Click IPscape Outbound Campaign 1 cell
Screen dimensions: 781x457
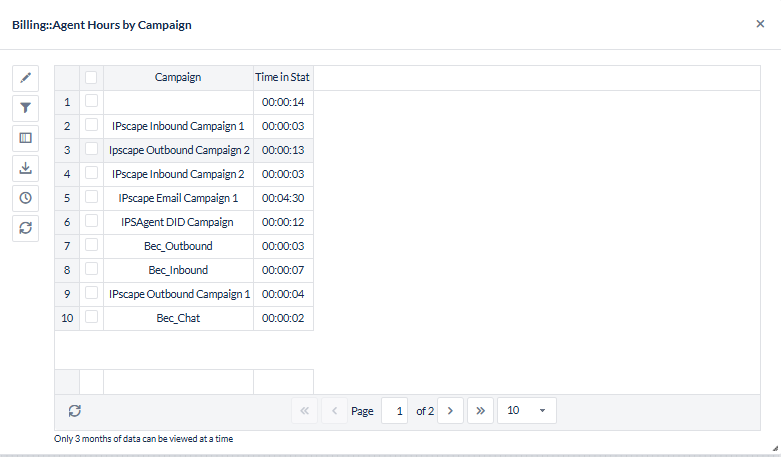pos(178,294)
